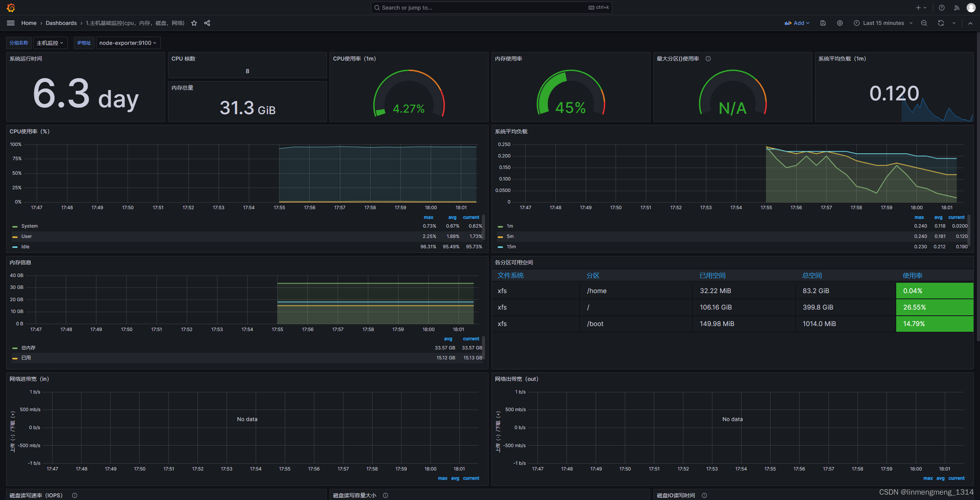Sort load legend by max column
980x500 pixels.
[919, 217]
